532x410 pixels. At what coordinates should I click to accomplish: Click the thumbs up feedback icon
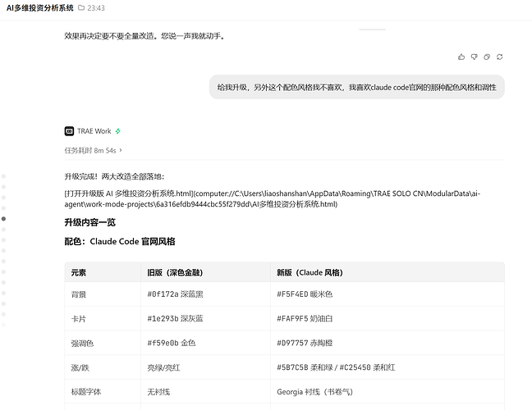[461, 57]
